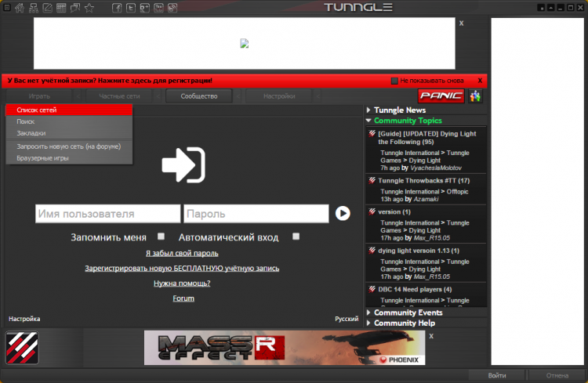Image resolution: width=588 pixels, height=383 pixels.
Task: Click the colorful people buddies icon
Action: point(475,96)
